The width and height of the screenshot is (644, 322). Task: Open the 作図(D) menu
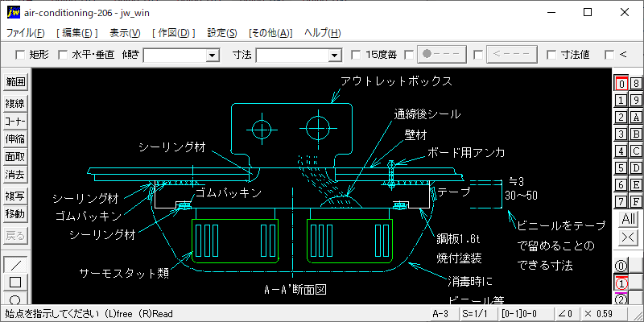(x=173, y=33)
